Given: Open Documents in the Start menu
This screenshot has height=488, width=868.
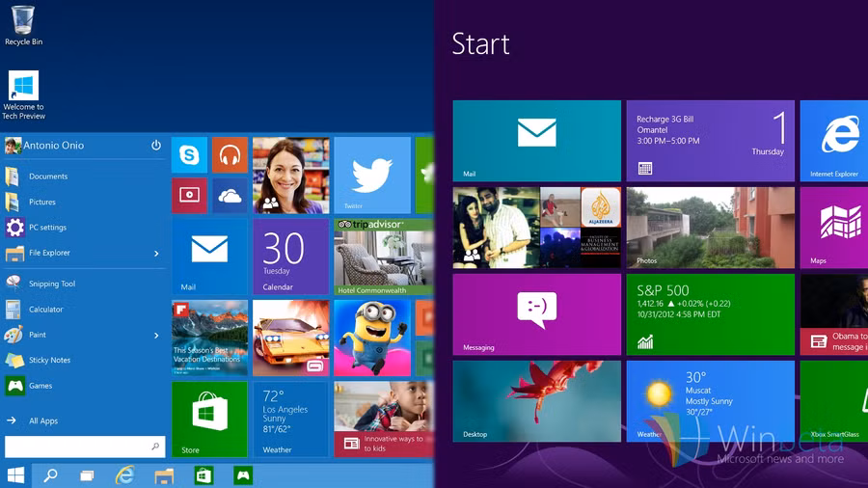Looking at the screenshot, I should [83, 176].
